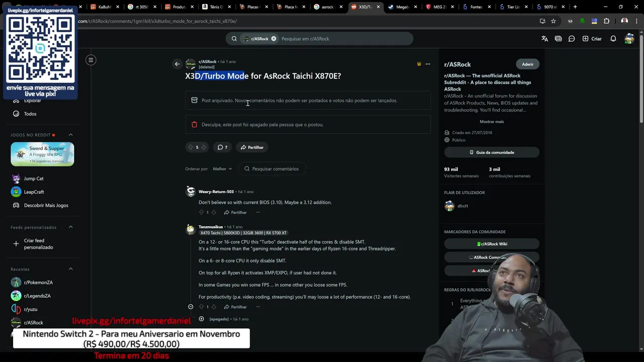The image size is (644, 362).
Task: Collapse the Jogos no Reddit section
Action: click(70, 135)
